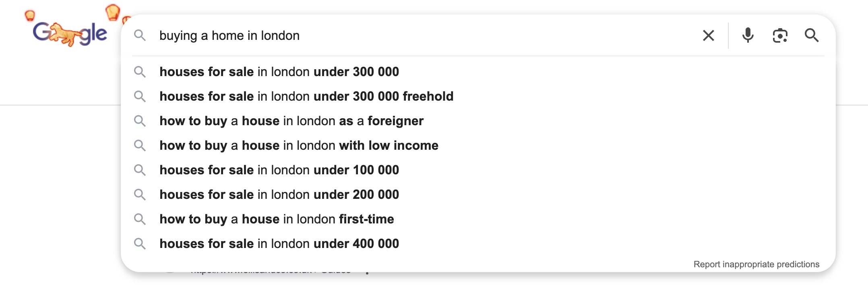Click the magnifier icon inside search field
The image size is (868, 285).
(x=140, y=35)
